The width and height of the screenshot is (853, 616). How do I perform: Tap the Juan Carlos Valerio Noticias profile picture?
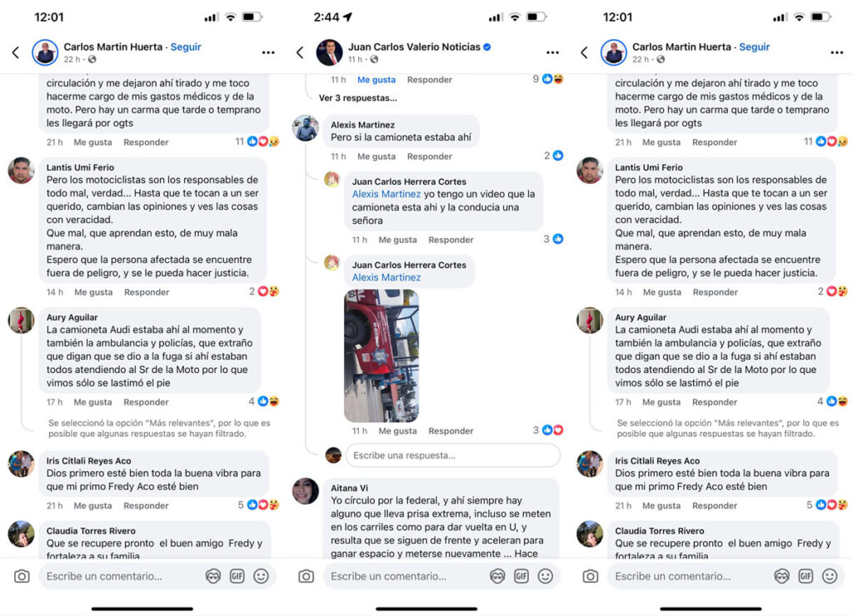point(329,52)
